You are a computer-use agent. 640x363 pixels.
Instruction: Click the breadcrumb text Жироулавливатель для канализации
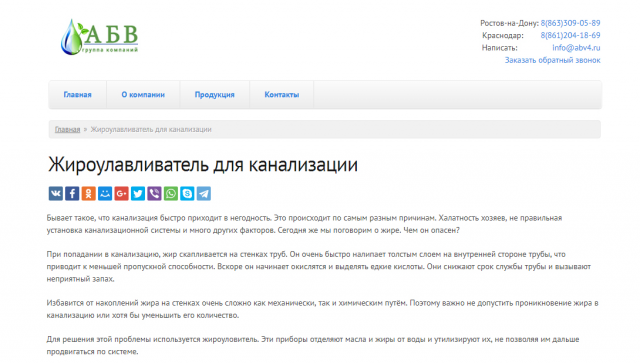coord(151,129)
